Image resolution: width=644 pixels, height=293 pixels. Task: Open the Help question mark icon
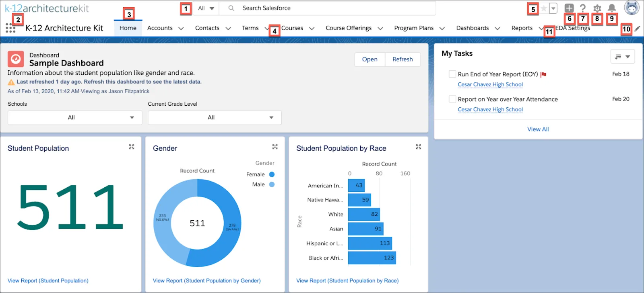[x=582, y=8]
